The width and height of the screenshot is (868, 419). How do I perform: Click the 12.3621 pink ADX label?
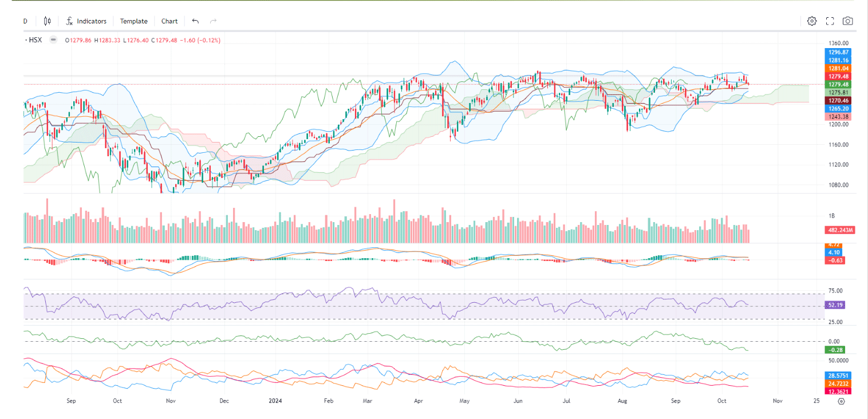[838, 392]
